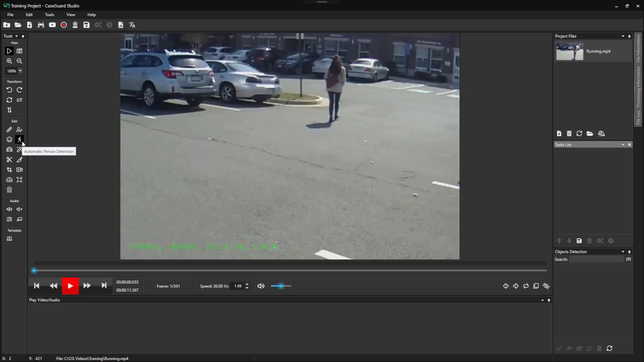The width and height of the screenshot is (644, 362).
Task: Click the zoom out magnifier
Action: pyautogui.click(x=20, y=61)
